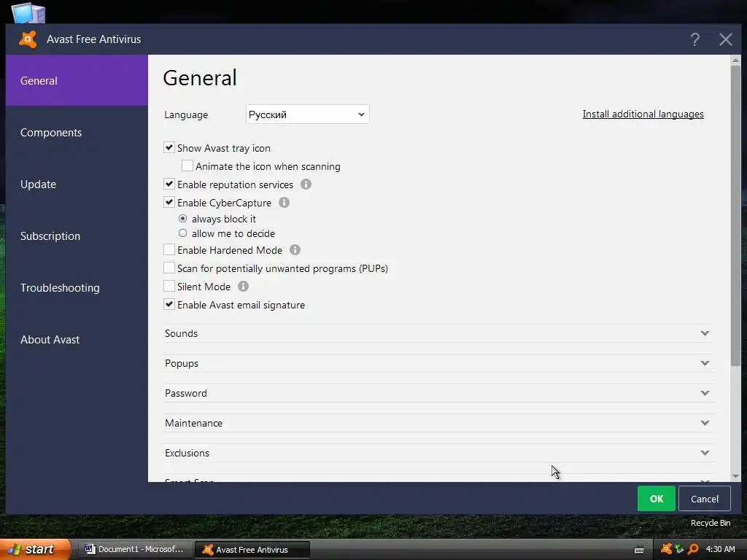This screenshot has width=747, height=560.
Task: Click the settings vertical scrollbar thumb
Action: pos(735,216)
